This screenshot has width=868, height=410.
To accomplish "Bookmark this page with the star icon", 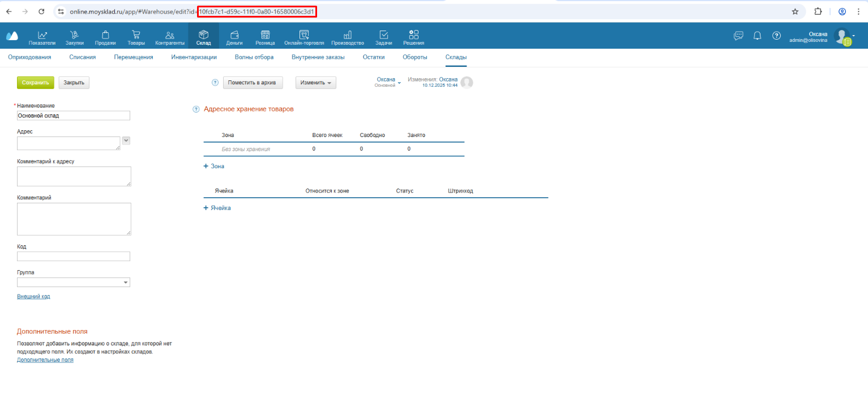I will pyautogui.click(x=795, y=11).
